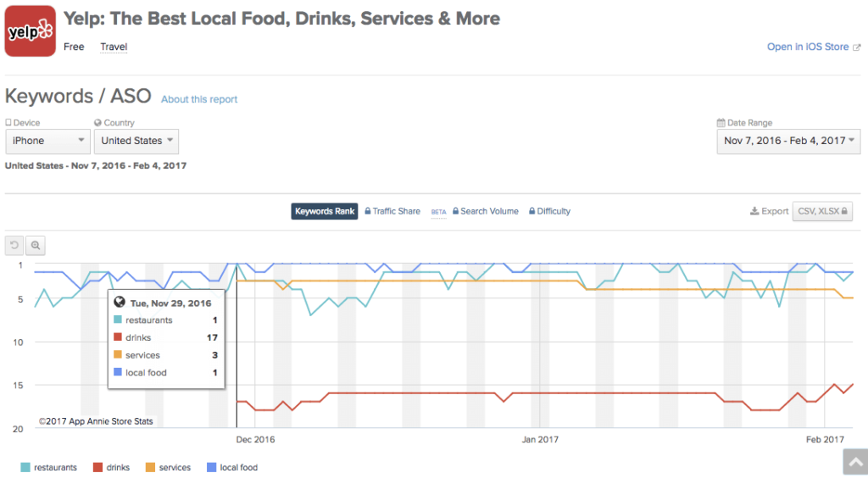Click the external link icon near iOS Store

coord(856,47)
